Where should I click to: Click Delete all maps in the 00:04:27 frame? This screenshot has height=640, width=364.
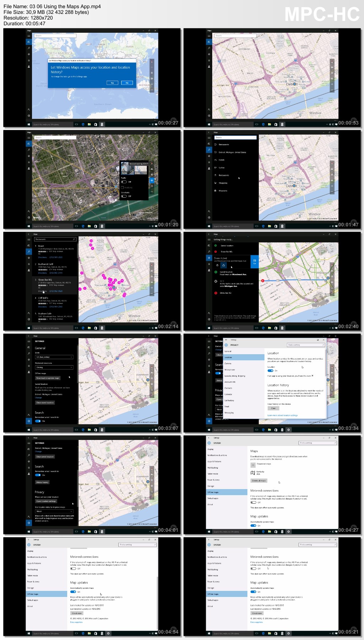click(259, 481)
